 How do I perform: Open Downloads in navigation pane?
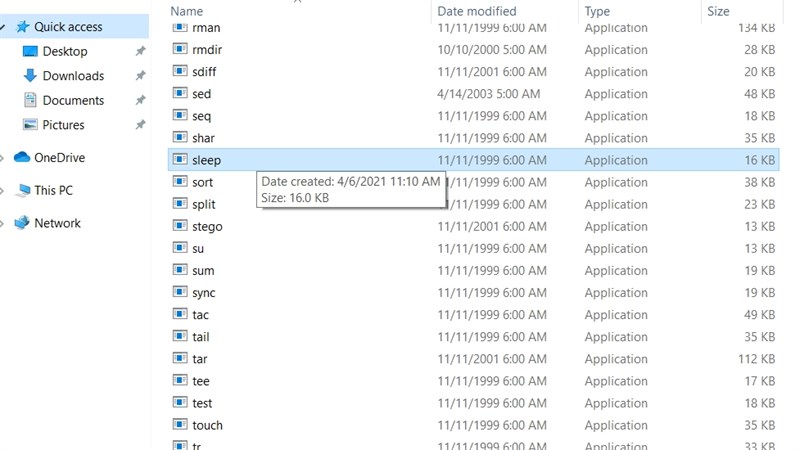pyautogui.click(x=73, y=76)
